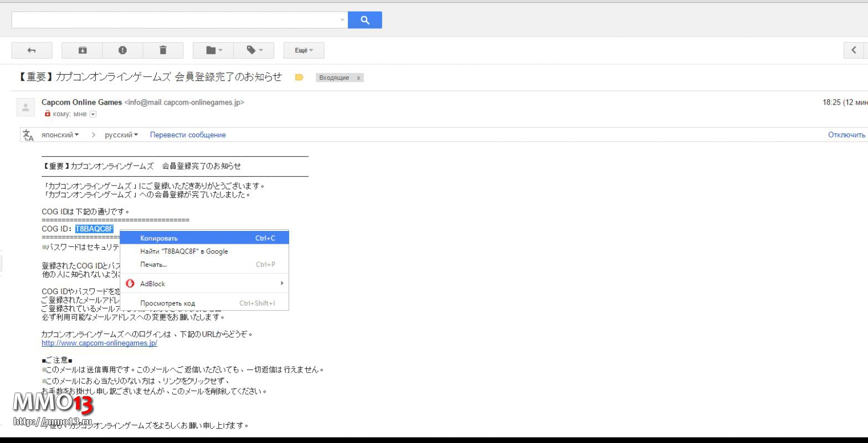
Task: Select Просмотреть код menu item
Action: pyautogui.click(x=204, y=303)
